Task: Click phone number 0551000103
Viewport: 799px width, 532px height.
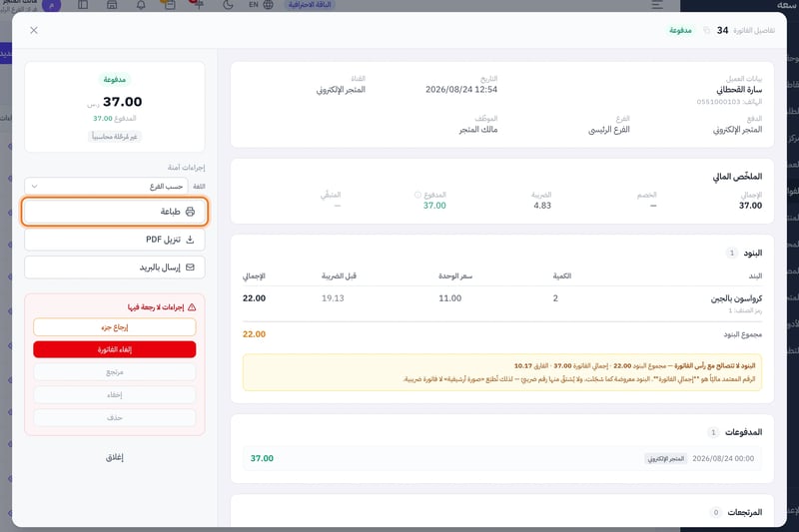Action: click(x=718, y=102)
